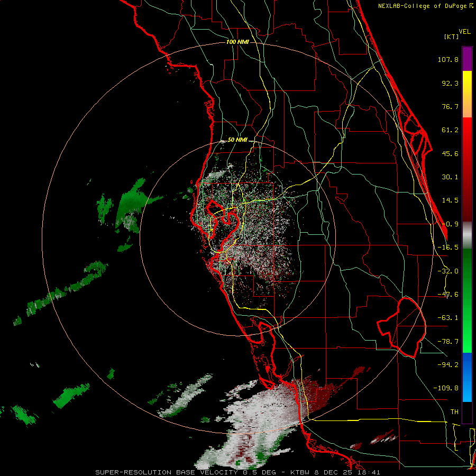
Task: Click the 100 NMI range ring label
Action: click(237, 42)
